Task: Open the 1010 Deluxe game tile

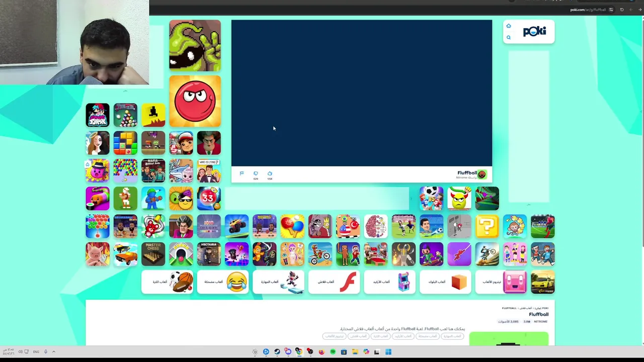Action: [209, 226]
